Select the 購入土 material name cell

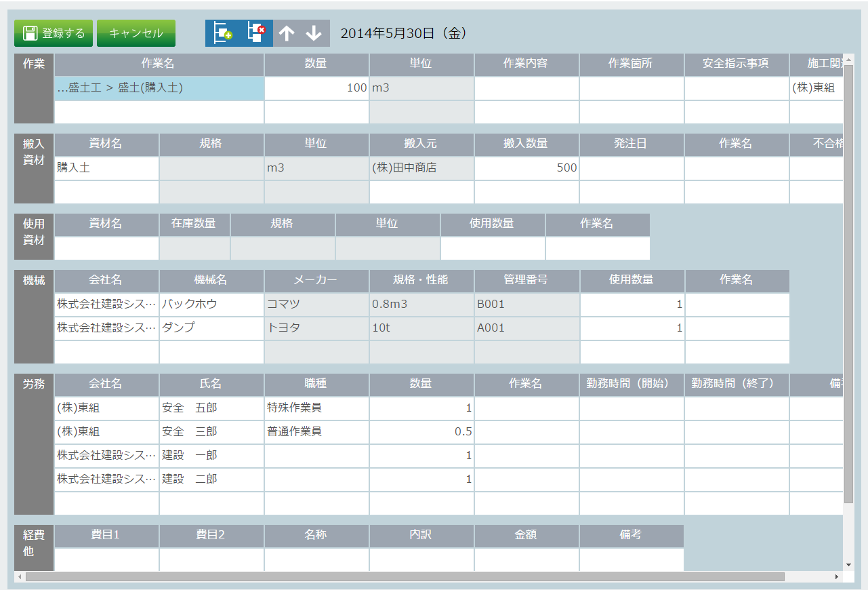tap(106, 168)
